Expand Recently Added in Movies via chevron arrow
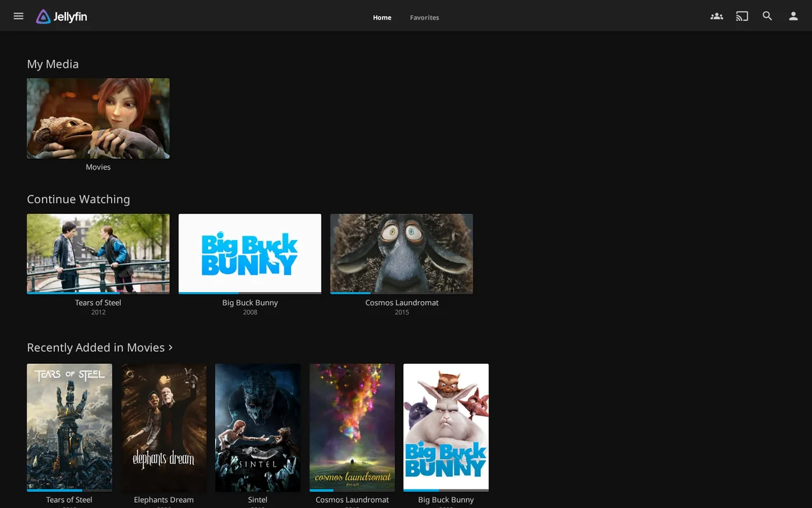This screenshot has height=508, width=812. [x=171, y=347]
